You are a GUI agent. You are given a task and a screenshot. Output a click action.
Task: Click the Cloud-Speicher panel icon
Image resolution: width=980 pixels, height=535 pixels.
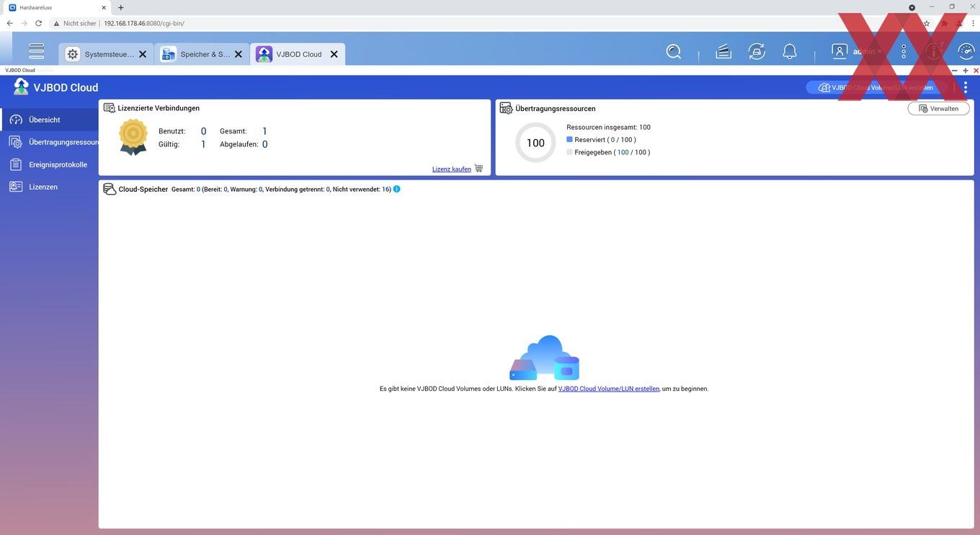click(110, 189)
